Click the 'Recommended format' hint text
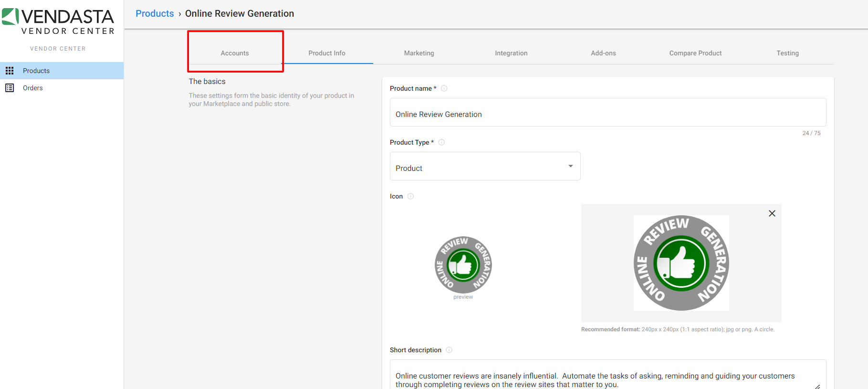Screen dimensions: 868x389 678,329
